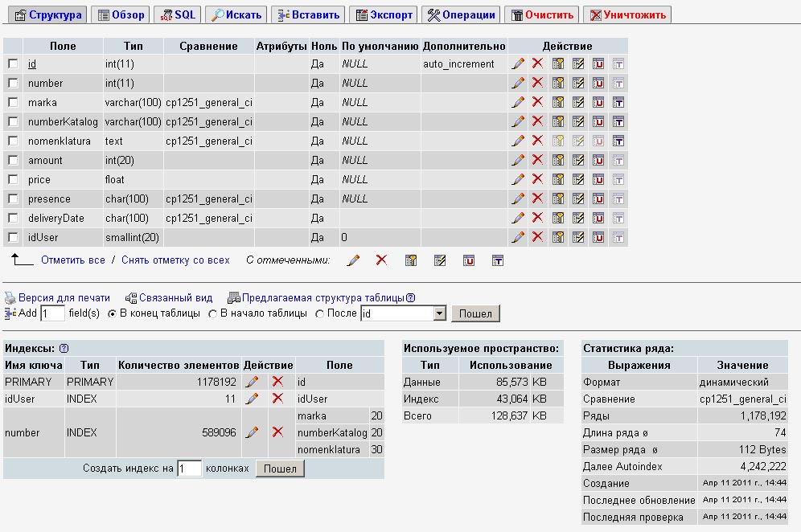801x532 pixels.
Task: Click the edit pencil for the marka field
Action: [518, 102]
